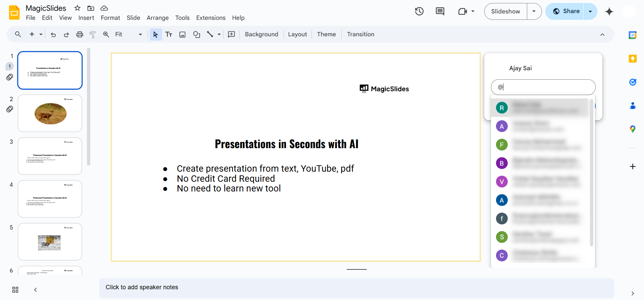Choose the suggested contact with V avatar
The height and width of the screenshot is (300, 644).
540,182
